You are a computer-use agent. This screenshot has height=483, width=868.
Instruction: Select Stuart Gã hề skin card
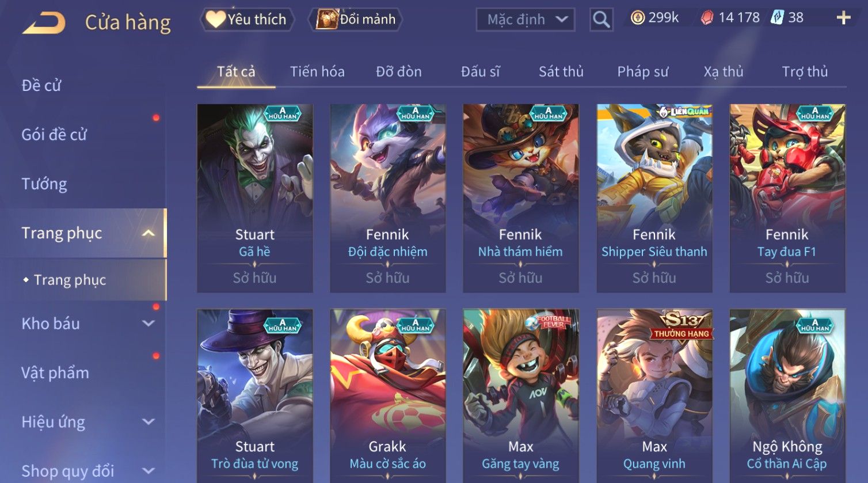255,198
